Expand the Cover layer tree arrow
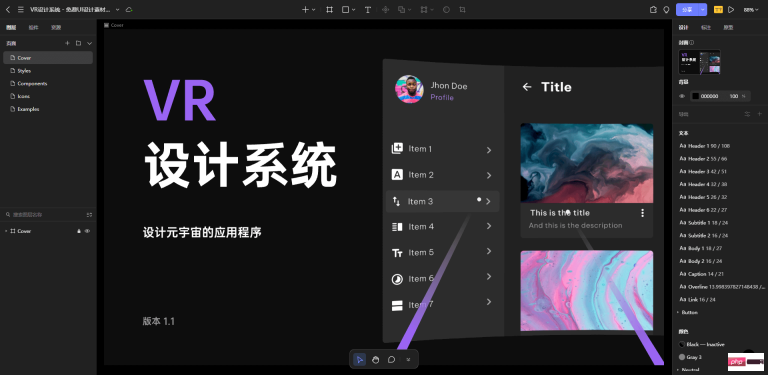This screenshot has width=768, height=375. tap(6, 231)
